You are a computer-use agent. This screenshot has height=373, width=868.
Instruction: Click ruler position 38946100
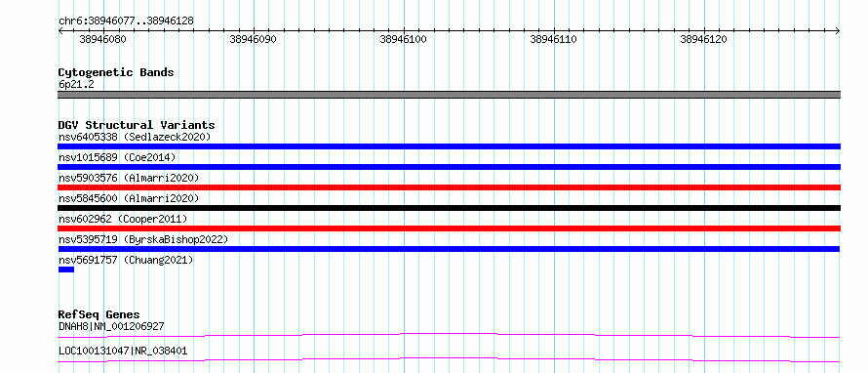point(403,39)
